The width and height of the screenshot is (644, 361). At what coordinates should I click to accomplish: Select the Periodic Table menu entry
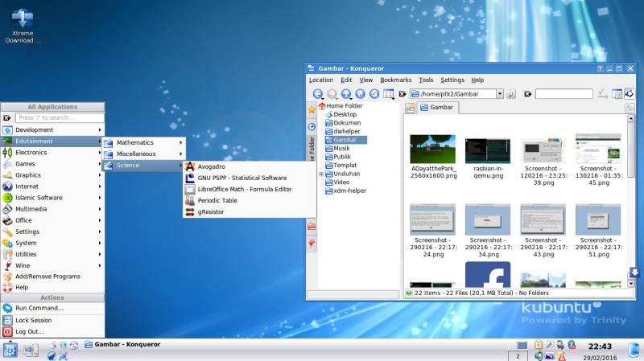(x=217, y=200)
